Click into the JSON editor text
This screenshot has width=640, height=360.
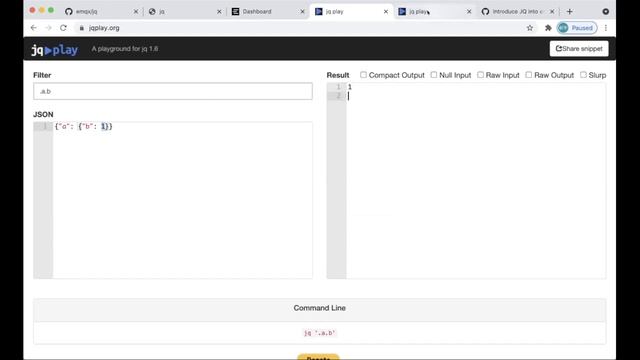point(83,127)
